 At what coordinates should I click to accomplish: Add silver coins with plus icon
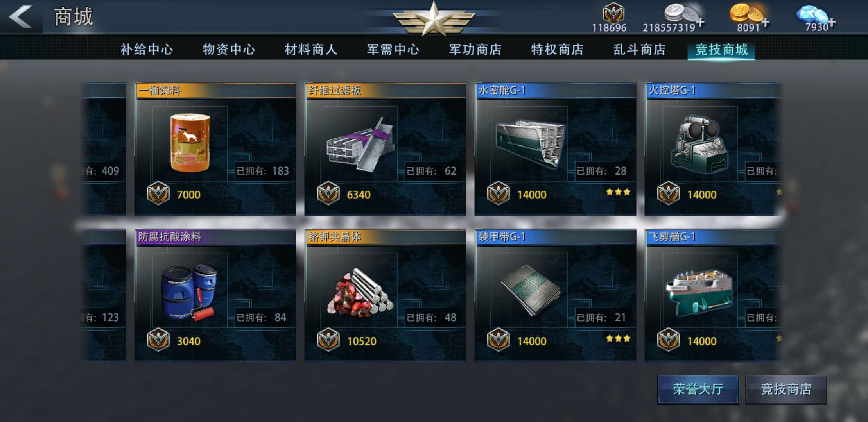pos(701,23)
